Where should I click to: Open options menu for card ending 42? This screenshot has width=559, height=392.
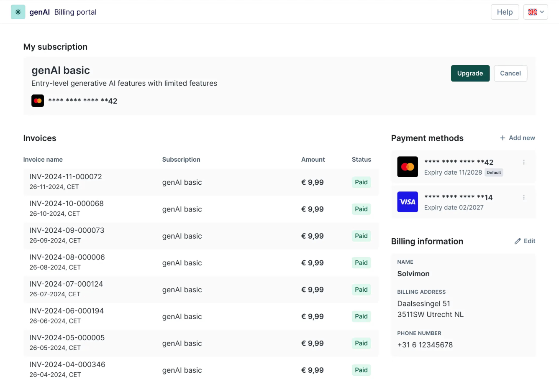click(x=523, y=162)
